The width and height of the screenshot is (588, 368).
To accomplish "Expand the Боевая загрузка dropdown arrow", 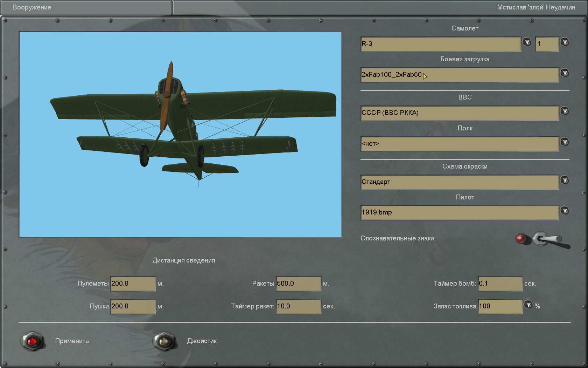I will tap(565, 73).
